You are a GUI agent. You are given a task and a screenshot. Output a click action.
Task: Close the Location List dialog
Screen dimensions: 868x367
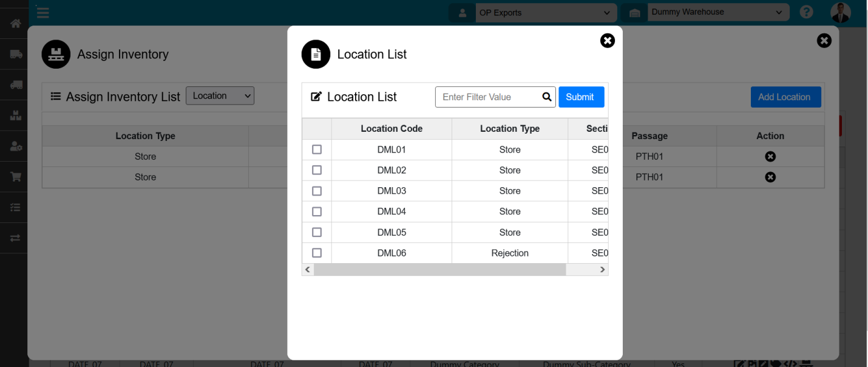point(608,41)
